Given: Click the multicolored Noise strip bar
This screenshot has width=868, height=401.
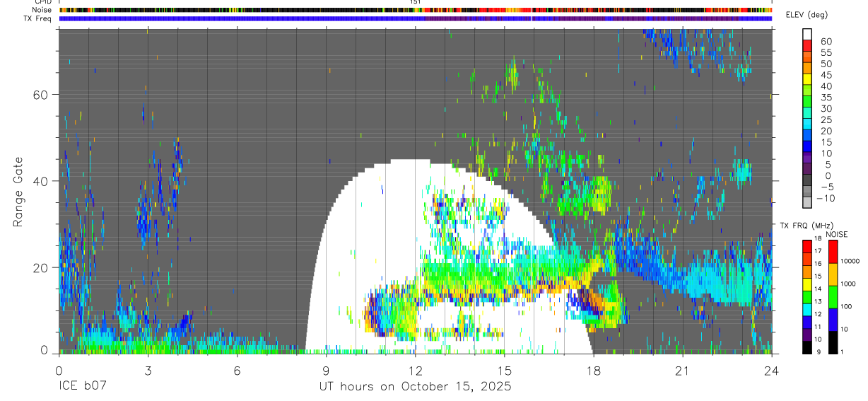Looking at the screenshot, I should click(x=416, y=11).
